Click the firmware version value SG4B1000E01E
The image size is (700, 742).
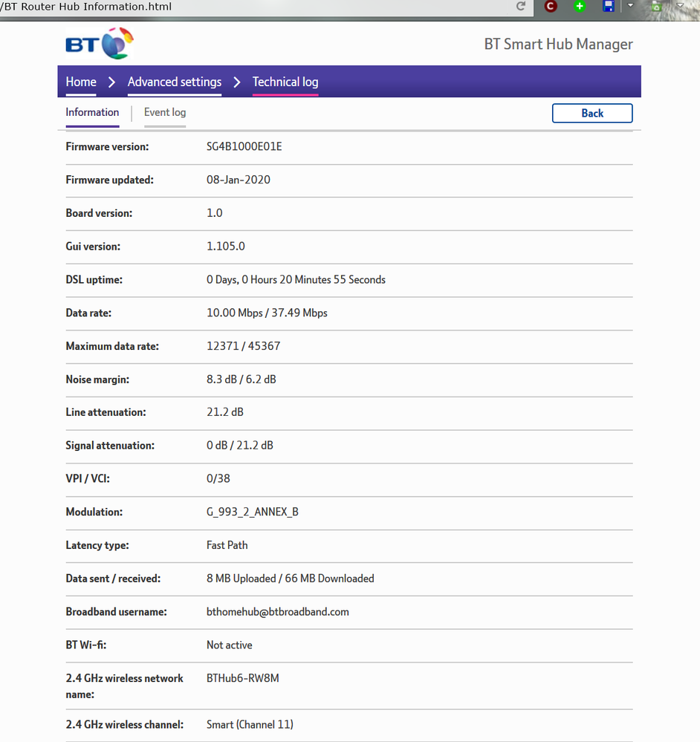244,146
